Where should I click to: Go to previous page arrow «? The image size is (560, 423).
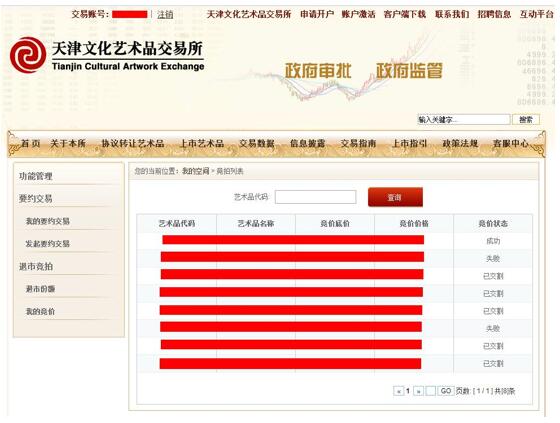point(398,391)
